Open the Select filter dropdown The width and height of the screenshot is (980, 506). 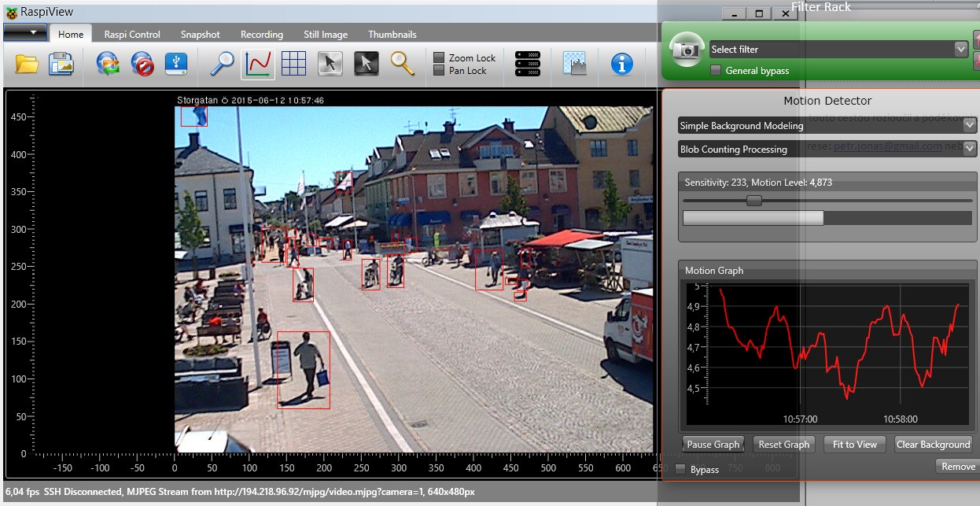point(838,50)
